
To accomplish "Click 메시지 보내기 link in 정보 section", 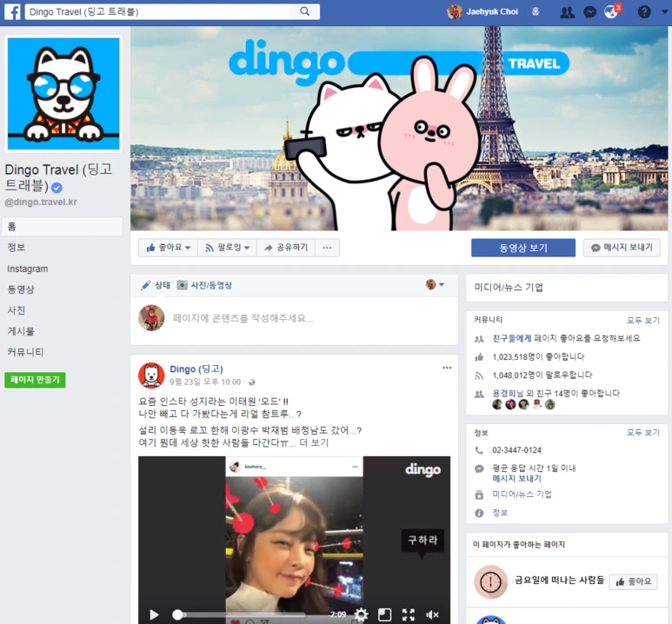I will (x=517, y=478).
